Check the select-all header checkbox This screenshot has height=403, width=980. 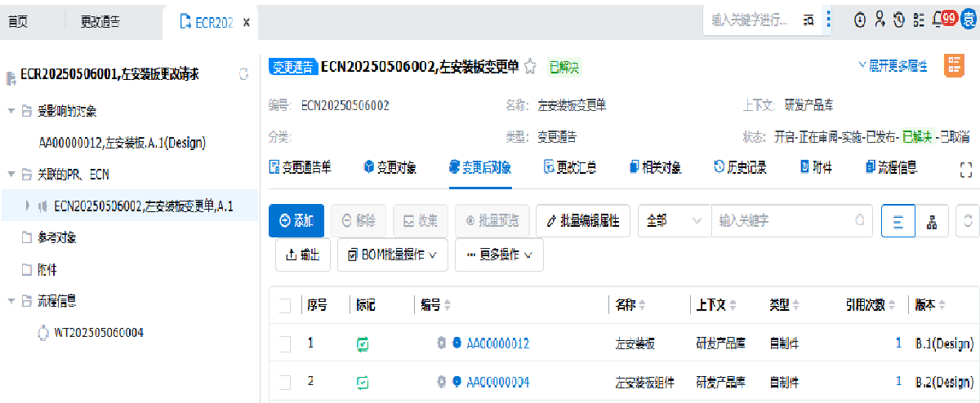coord(285,306)
